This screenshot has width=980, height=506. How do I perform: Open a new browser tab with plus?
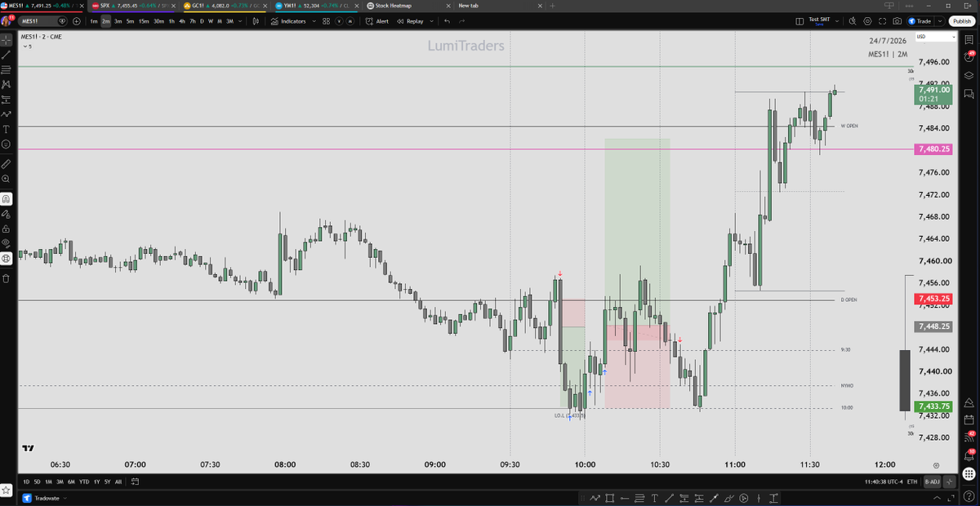(553, 5)
